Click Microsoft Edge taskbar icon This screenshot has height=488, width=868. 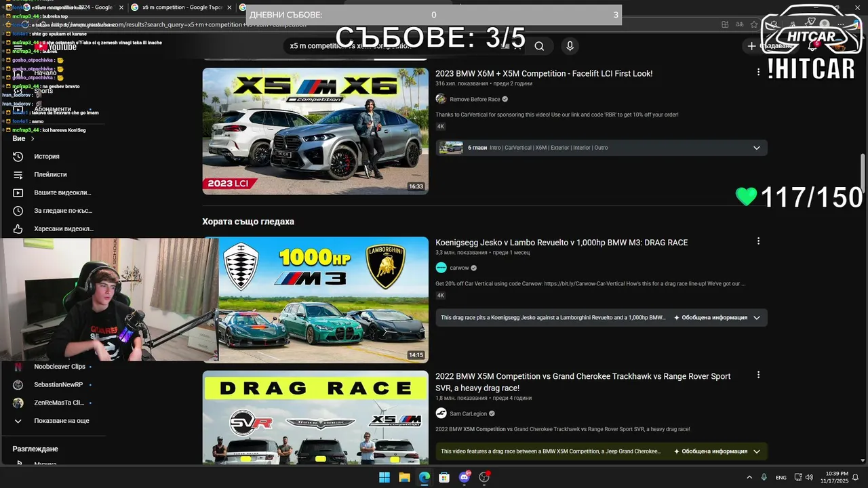click(424, 477)
